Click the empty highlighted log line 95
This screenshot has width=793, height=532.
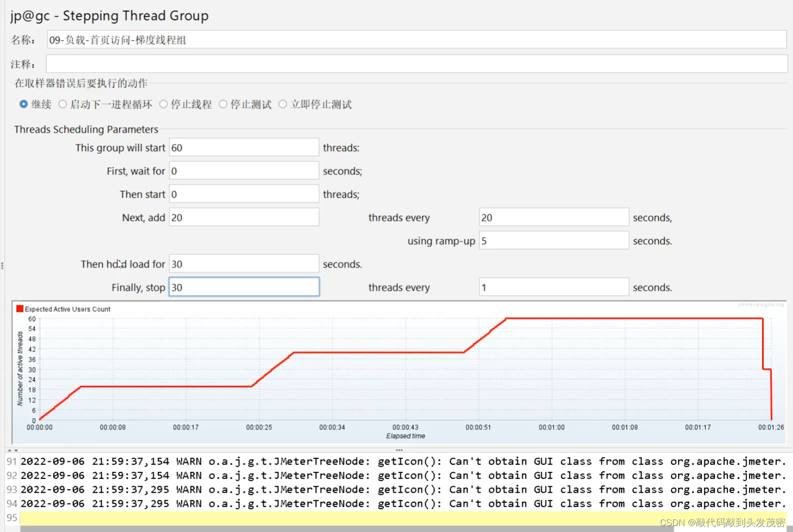[x=403, y=518]
